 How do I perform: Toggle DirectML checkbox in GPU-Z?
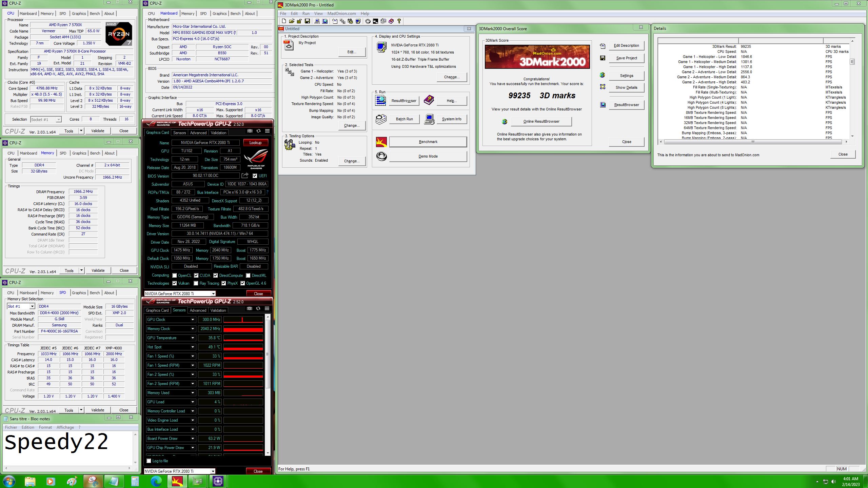pos(248,276)
